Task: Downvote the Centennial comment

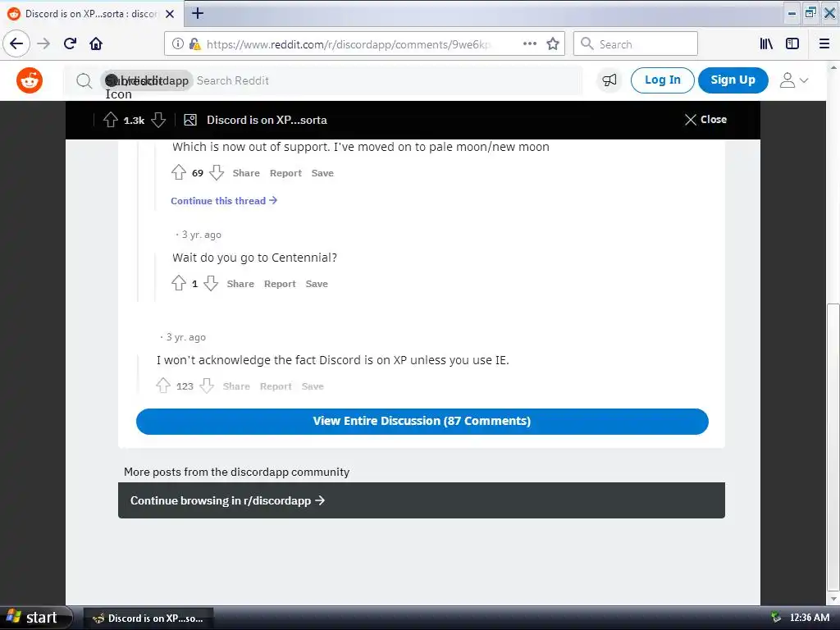Action: [211, 283]
